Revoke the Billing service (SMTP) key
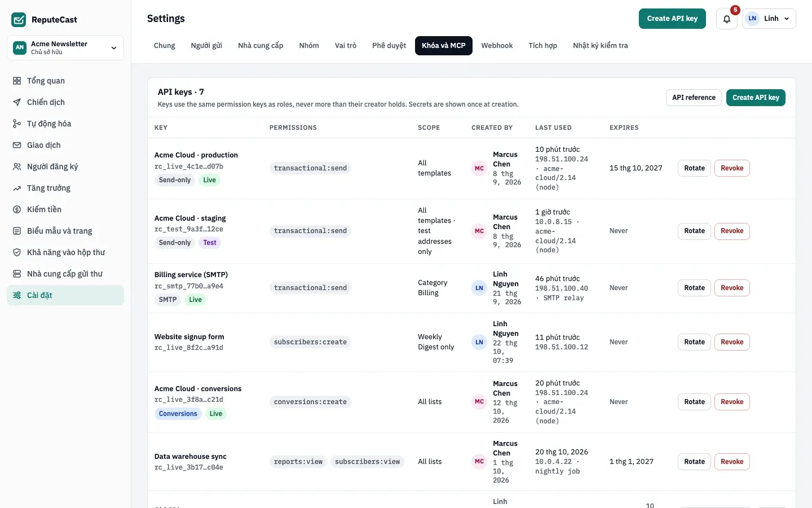 732,288
